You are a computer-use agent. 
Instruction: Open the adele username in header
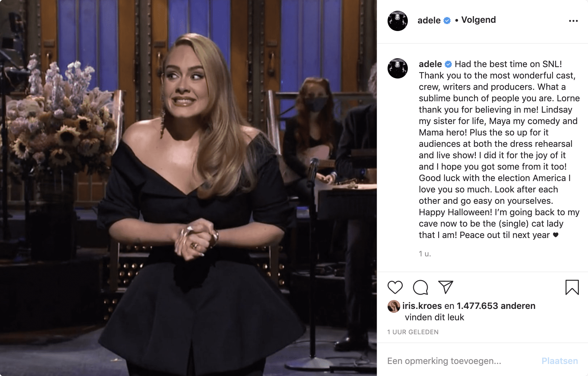point(429,20)
